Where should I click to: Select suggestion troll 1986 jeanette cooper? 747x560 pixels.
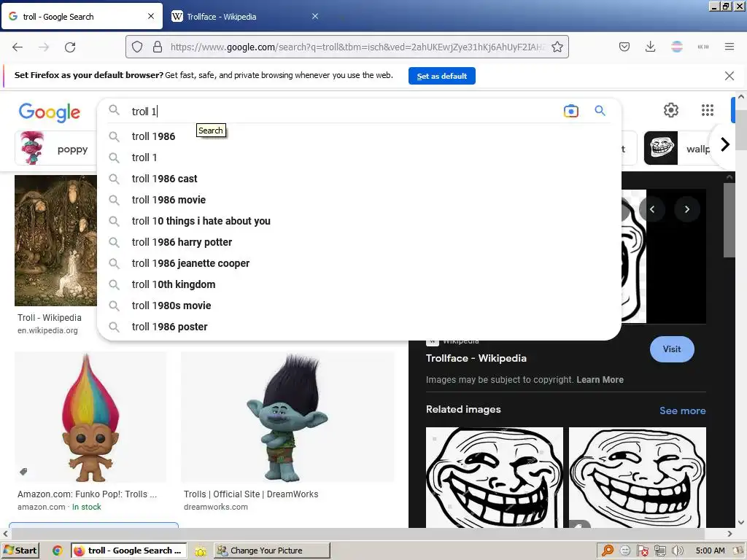pyautogui.click(x=359, y=263)
